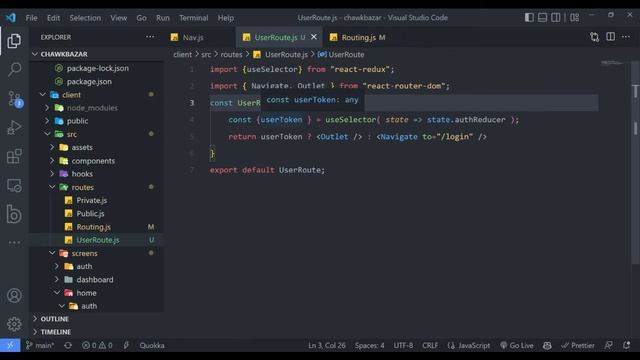The height and width of the screenshot is (360, 640).
Task: Open editor more actions ellipsis
Action: (x=626, y=37)
